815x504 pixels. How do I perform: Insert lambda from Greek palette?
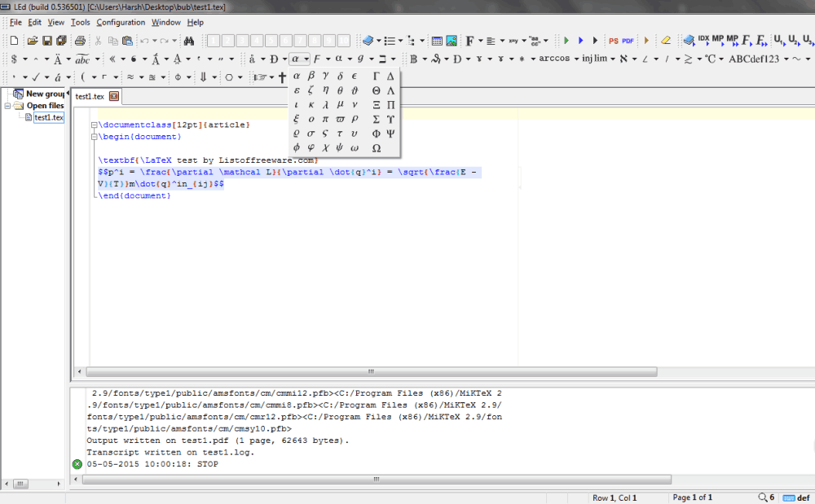tap(325, 104)
